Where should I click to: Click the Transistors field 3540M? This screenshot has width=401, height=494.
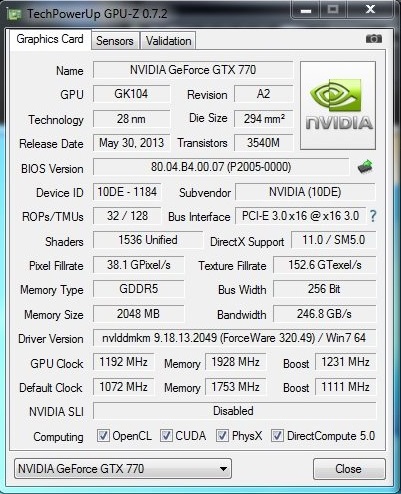click(x=263, y=143)
